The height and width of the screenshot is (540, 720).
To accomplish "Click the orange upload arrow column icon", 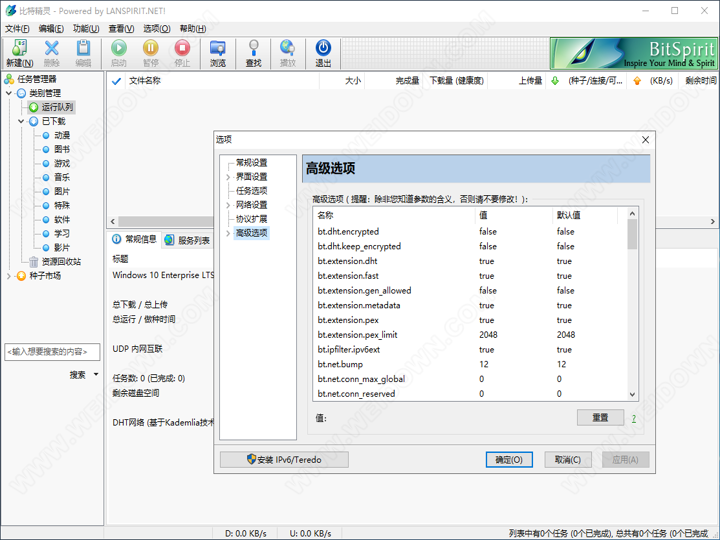I will point(637,81).
